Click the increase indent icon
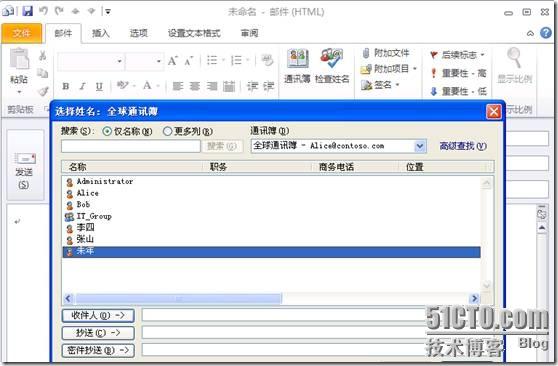This screenshot has width=558, height=366. [x=269, y=86]
